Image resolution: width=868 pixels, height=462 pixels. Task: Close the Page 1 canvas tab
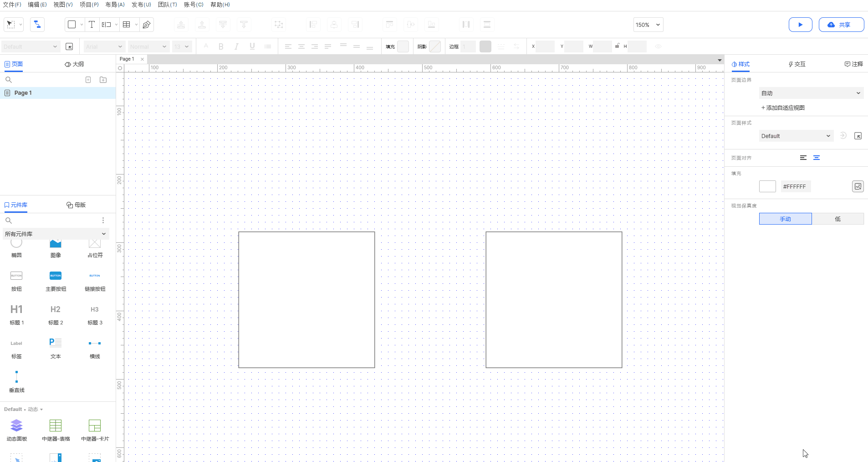click(143, 59)
